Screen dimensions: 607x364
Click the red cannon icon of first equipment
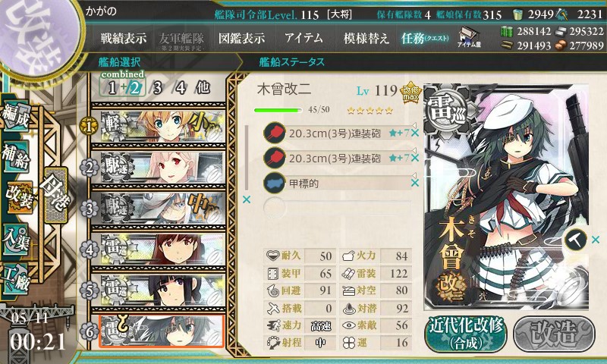click(275, 133)
